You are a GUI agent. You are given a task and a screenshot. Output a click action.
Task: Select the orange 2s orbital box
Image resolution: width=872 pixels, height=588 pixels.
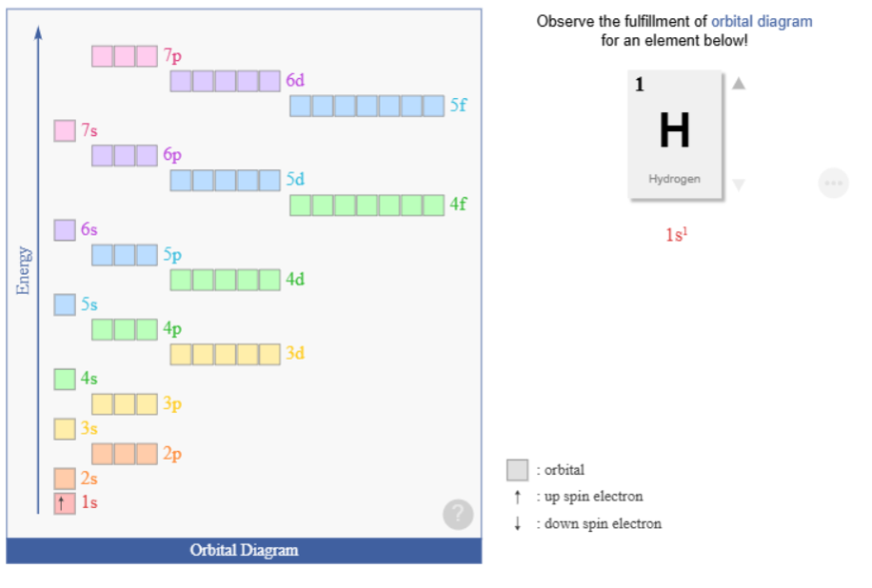[65, 478]
